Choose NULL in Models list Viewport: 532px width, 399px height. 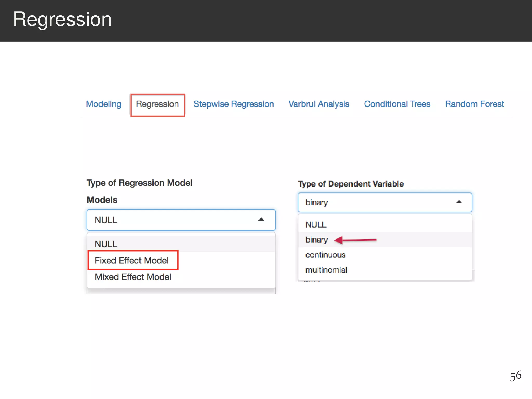(x=106, y=244)
